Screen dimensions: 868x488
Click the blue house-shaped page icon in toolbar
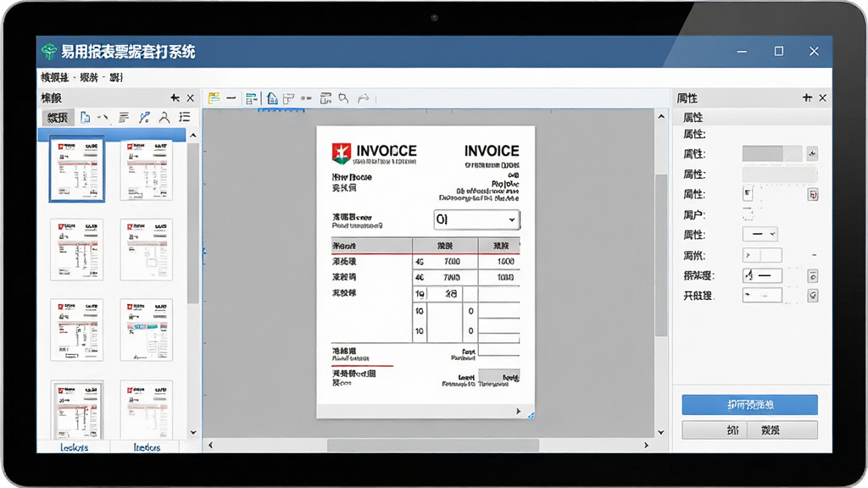[x=272, y=98]
